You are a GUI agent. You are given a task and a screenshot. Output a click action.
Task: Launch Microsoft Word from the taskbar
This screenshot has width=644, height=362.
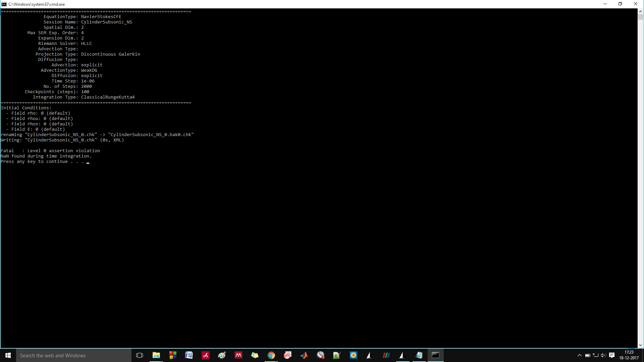tap(189, 355)
